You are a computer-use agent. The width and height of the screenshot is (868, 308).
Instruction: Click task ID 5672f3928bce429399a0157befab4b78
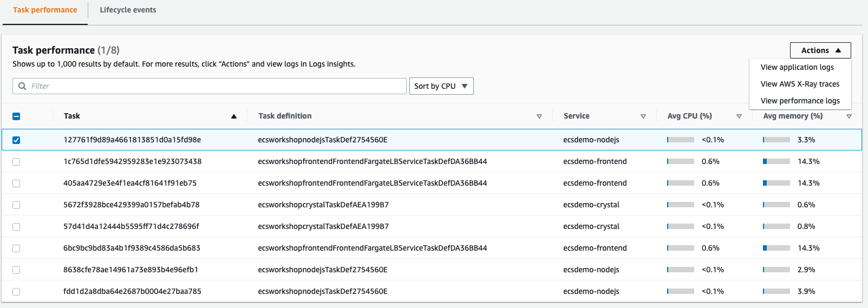coord(132,205)
